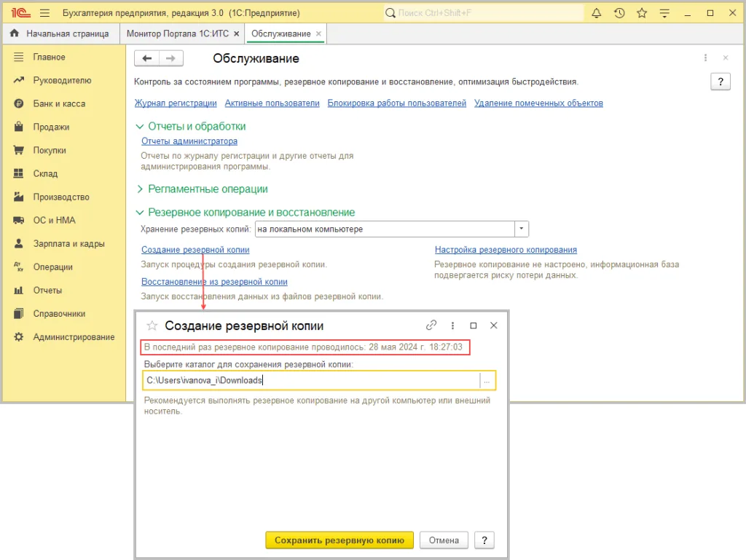Add backup dialog to favorites star
The height and width of the screenshot is (560, 746).
[x=152, y=326]
